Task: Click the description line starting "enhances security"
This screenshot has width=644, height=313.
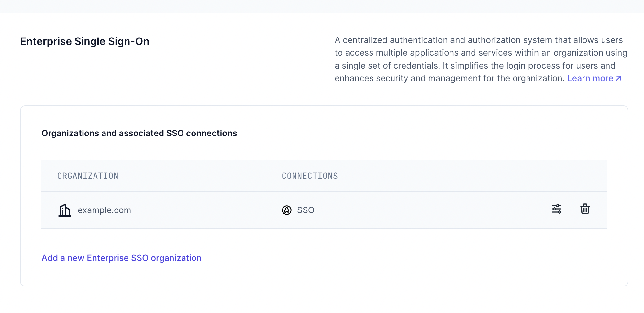Action: point(450,78)
